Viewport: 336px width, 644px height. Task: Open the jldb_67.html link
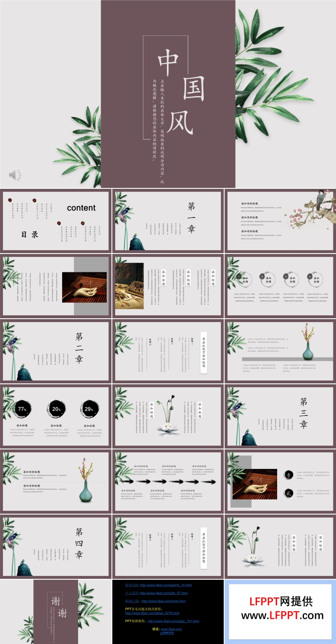164,593
